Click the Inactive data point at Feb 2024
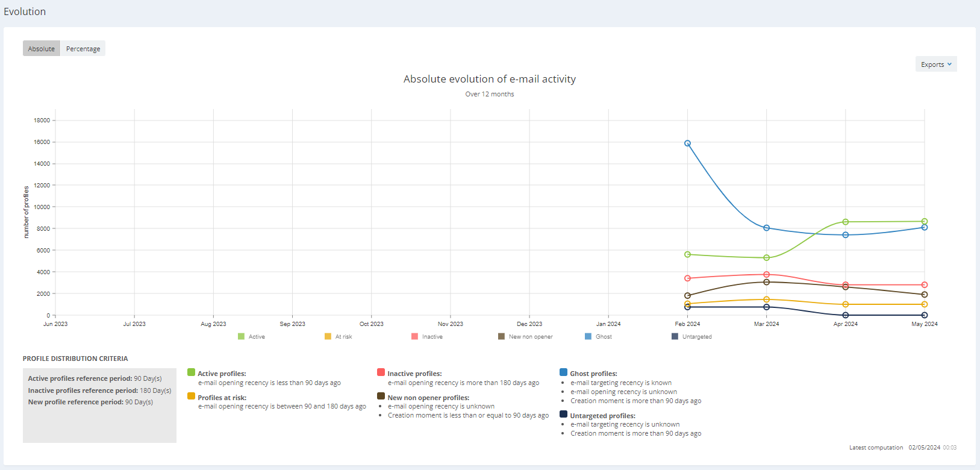This screenshot has height=470, width=980. (687, 278)
